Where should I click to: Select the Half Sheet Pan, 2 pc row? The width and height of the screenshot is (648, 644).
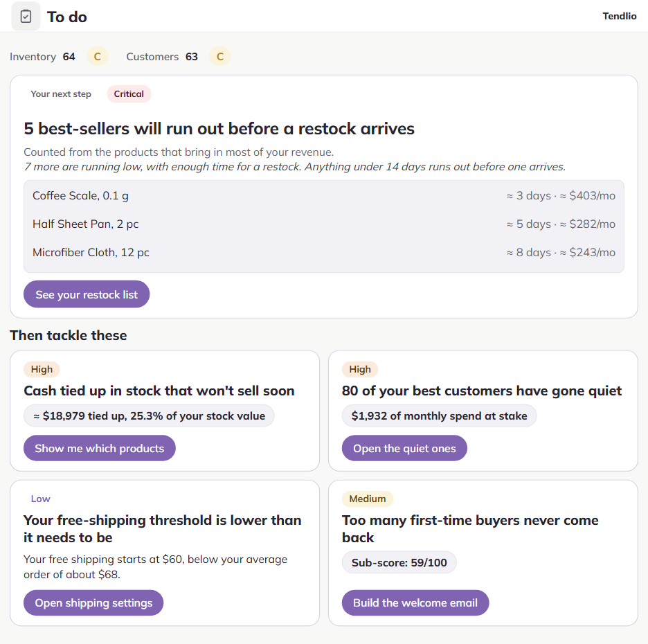(324, 224)
